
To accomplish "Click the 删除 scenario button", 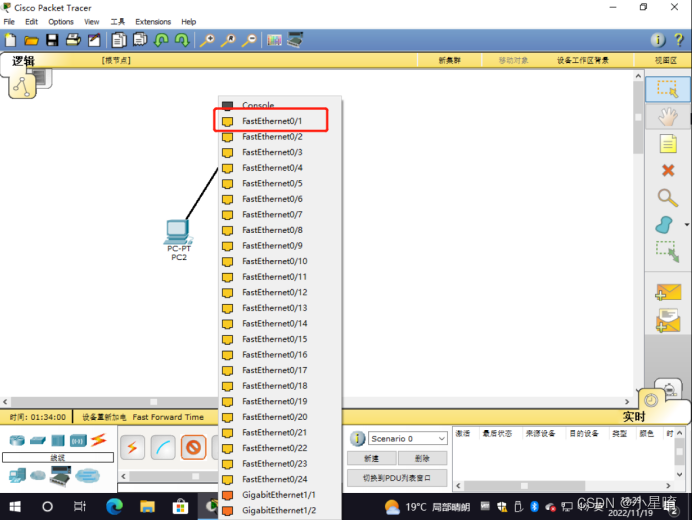I will pyautogui.click(x=423, y=459).
